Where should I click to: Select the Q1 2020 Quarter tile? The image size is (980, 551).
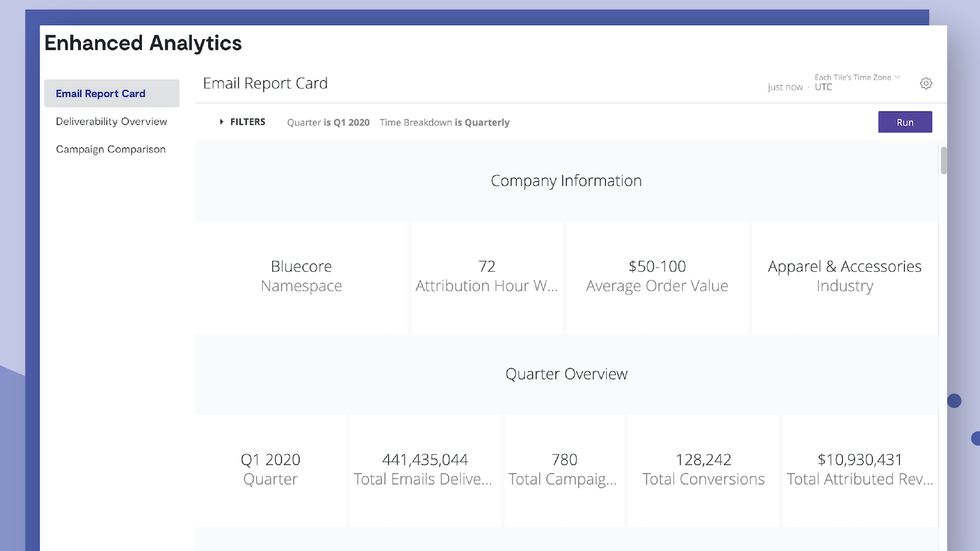point(271,470)
